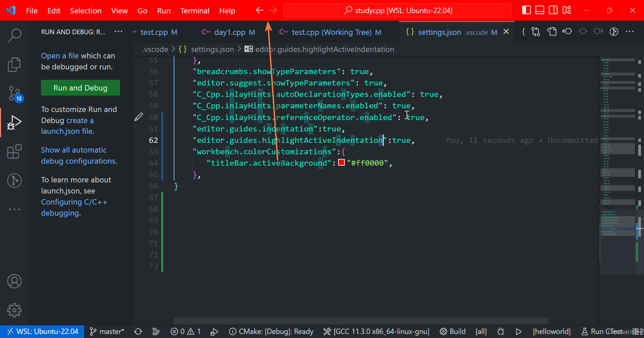Switch to the day1.cpp tab
The height and width of the screenshot is (338, 644).
pyautogui.click(x=230, y=32)
